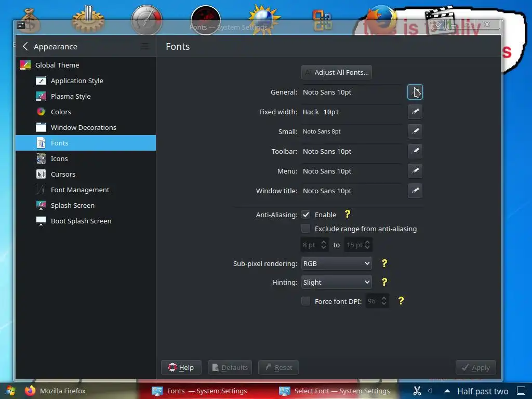Click the Reset button
Screen dimensions: 532x399
coord(278,367)
